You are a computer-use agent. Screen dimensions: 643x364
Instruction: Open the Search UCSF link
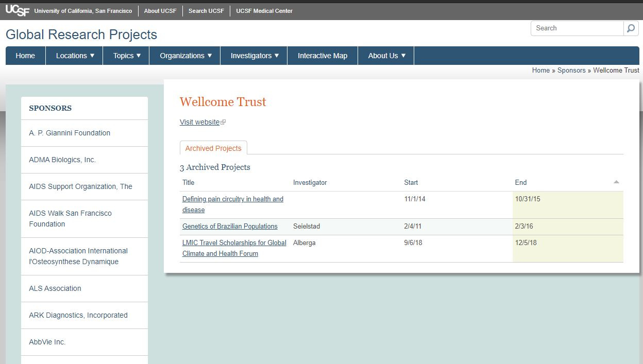206,11
